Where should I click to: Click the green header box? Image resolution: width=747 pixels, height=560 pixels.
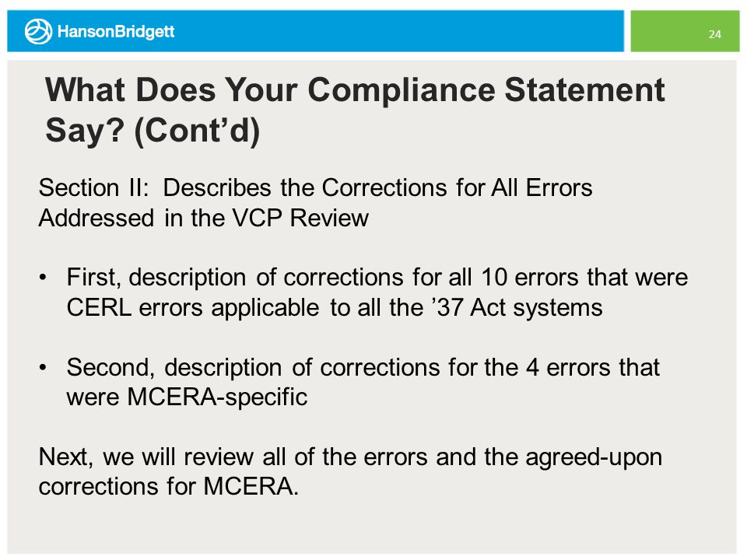pyautogui.click(x=685, y=31)
